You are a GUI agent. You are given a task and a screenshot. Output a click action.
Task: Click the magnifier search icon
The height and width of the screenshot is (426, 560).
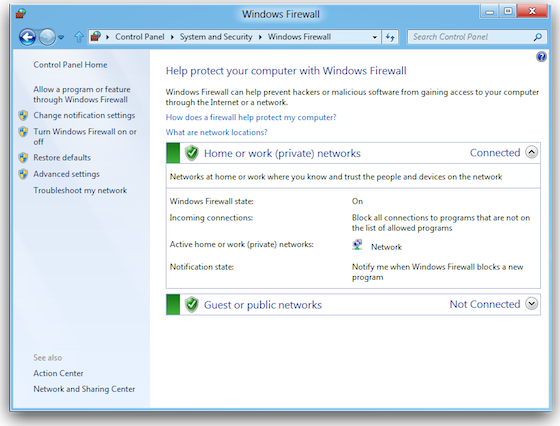pyautogui.click(x=538, y=37)
